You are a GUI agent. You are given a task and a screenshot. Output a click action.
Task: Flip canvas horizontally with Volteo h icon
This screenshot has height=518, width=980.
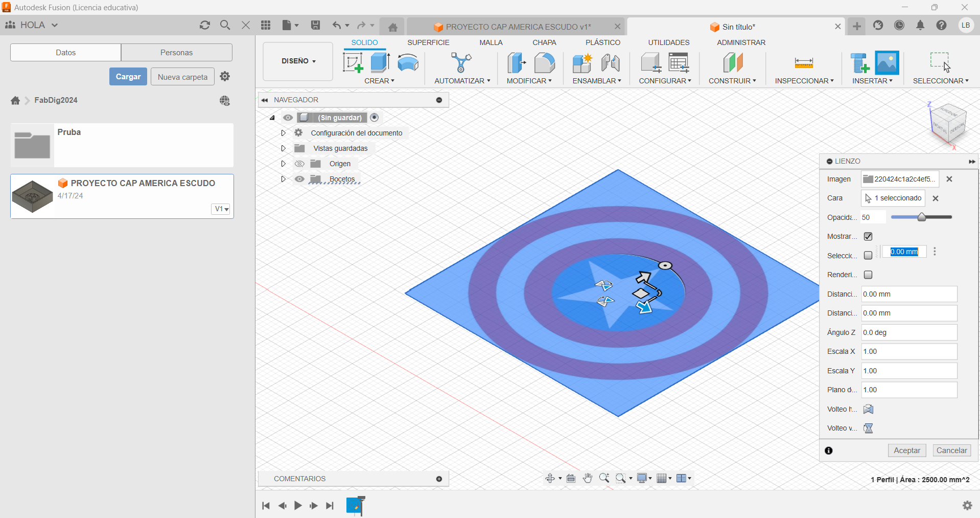click(868, 409)
